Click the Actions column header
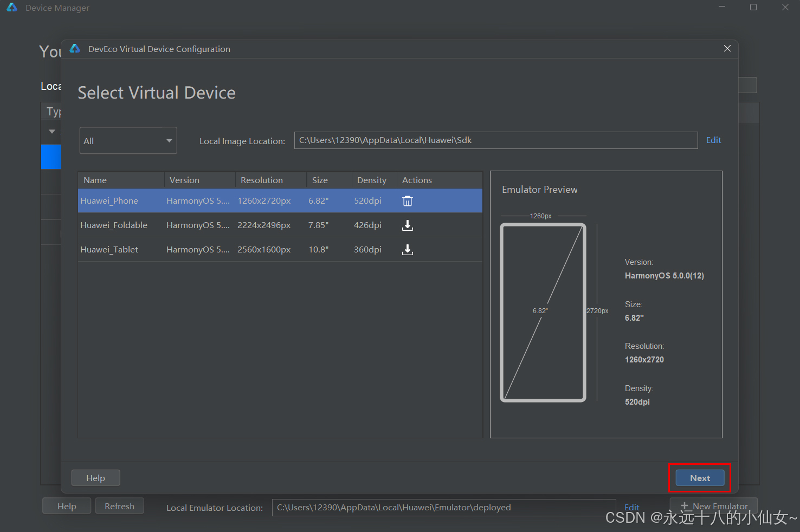Screen dimensions: 800x532 (440, 180)
